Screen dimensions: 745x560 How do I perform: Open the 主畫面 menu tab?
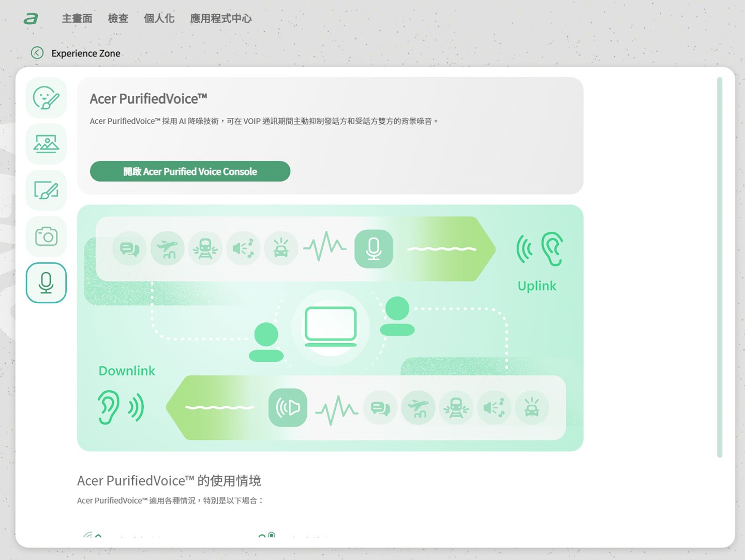(77, 19)
